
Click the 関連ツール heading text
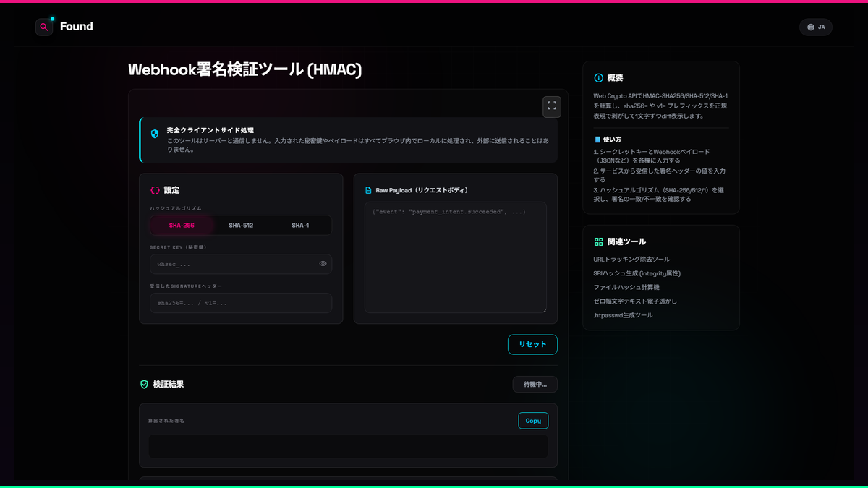click(x=626, y=242)
